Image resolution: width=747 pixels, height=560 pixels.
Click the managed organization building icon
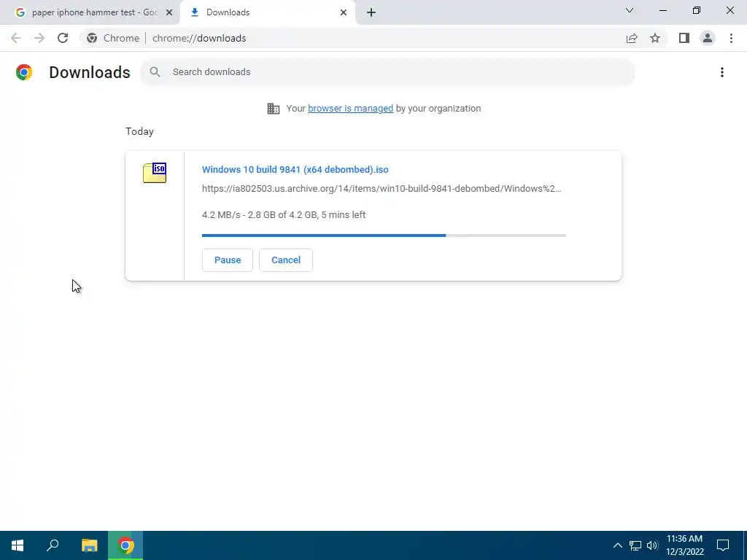[274, 109]
